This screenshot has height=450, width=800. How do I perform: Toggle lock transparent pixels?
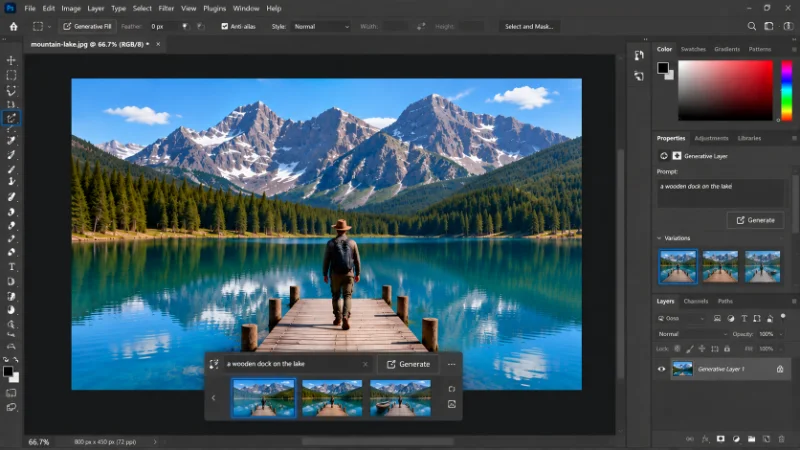point(677,349)
